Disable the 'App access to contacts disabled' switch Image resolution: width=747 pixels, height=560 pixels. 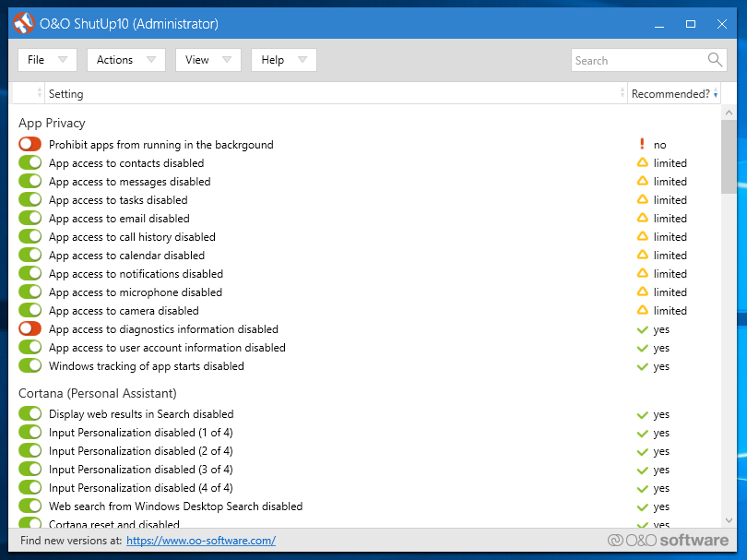(x=30, y=162)
